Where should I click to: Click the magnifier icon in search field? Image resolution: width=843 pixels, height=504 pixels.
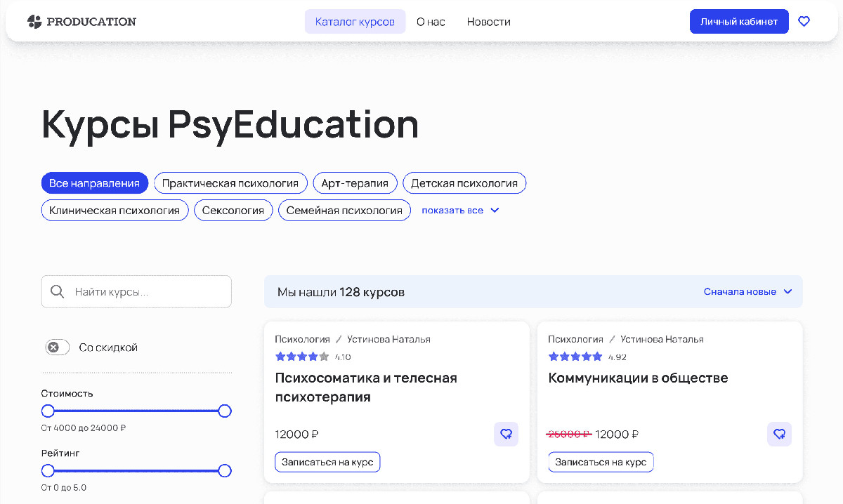click(58, 291)
